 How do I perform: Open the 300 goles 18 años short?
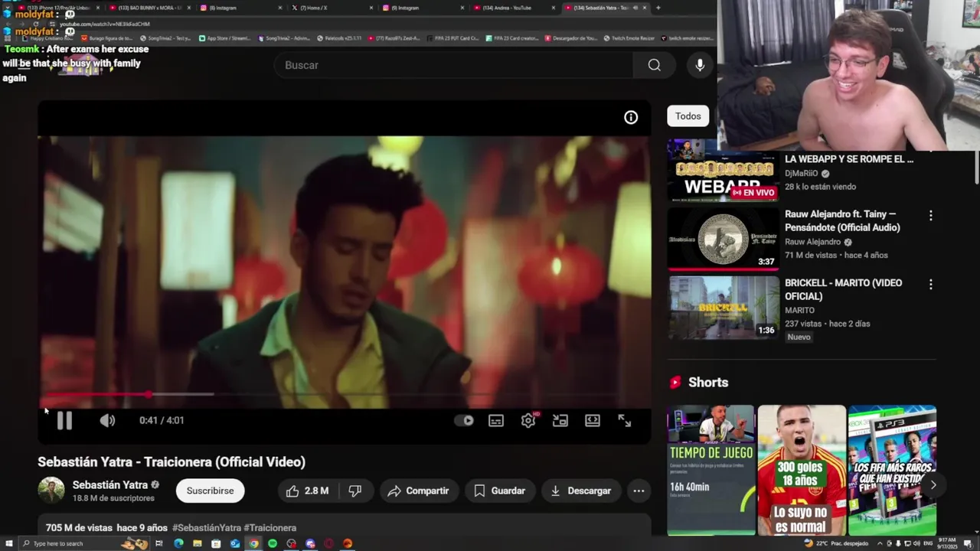point(802,470)
